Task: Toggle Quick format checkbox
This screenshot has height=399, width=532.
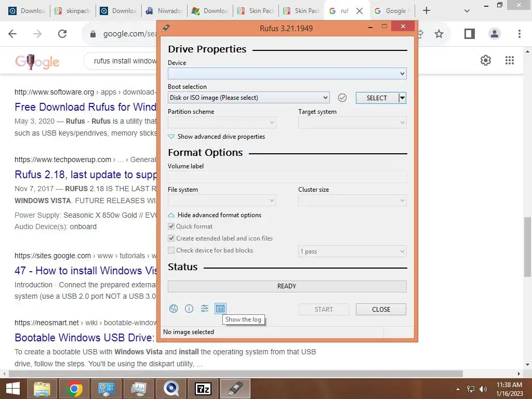Action: click(171, 227)
